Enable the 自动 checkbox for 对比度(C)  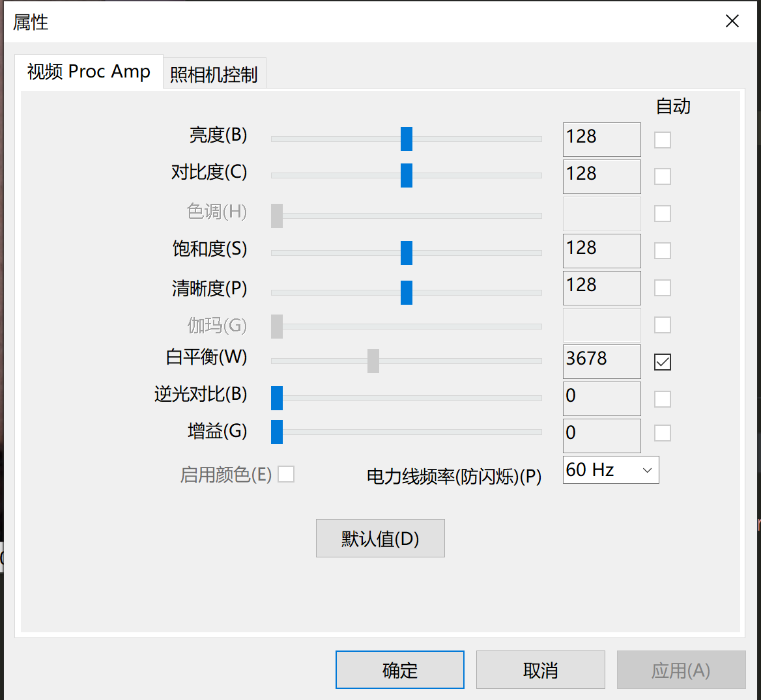tap(662, 176)
